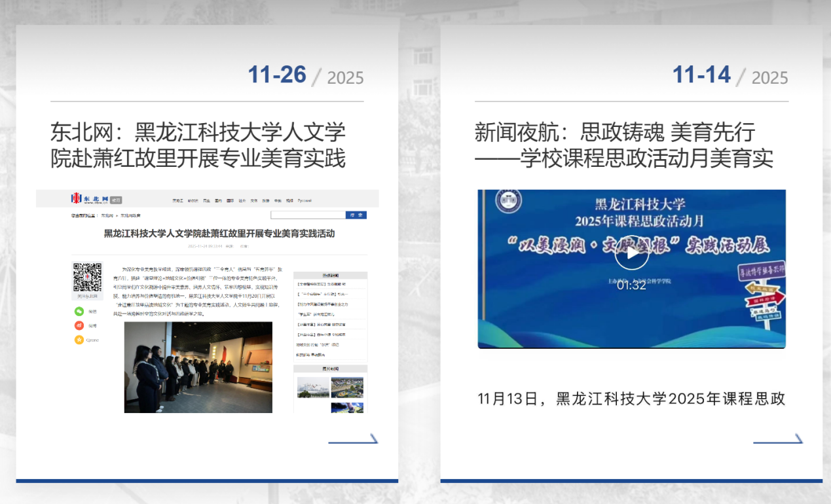The height and width of the screenshot is (504, 831).
Task: Click the 11月13日 summary text
Action: point(631,399)
